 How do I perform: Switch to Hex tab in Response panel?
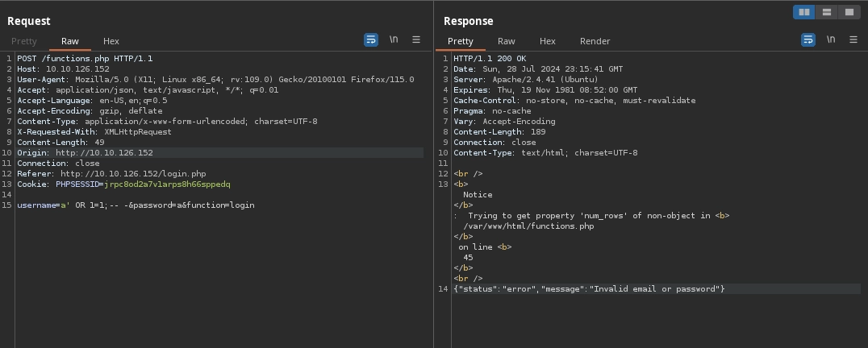(548, 41)
